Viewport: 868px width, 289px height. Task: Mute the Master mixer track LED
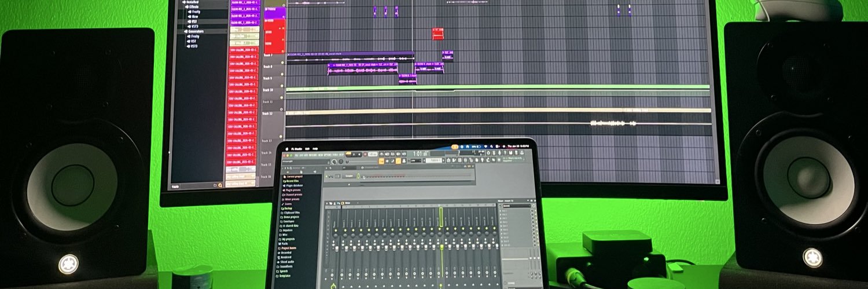(x=336, y=231)
